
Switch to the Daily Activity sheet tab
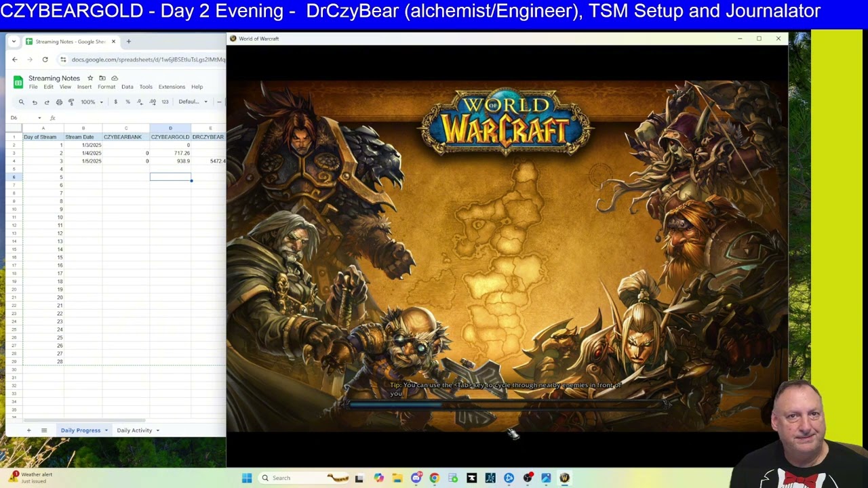pyautogui.click(x=134, y=430)
